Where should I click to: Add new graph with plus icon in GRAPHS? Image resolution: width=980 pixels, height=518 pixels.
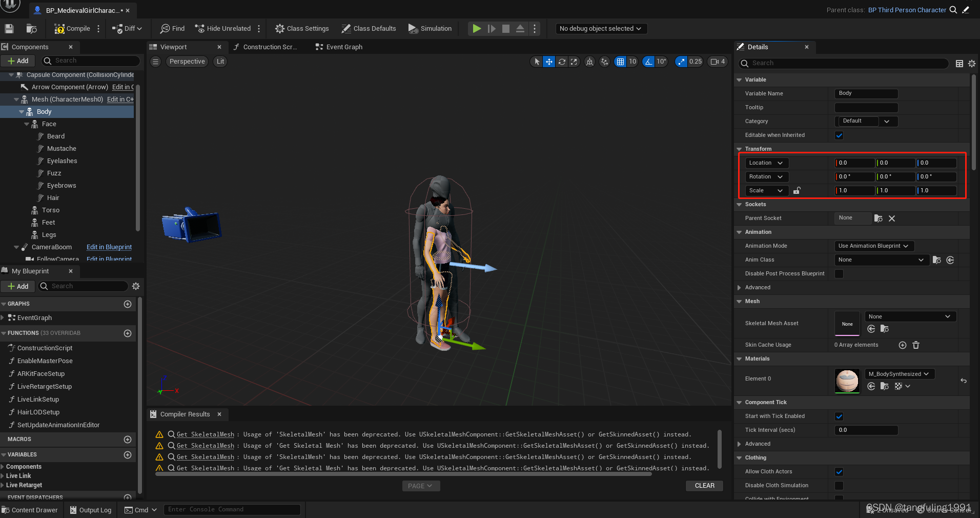tap(128, 304)
